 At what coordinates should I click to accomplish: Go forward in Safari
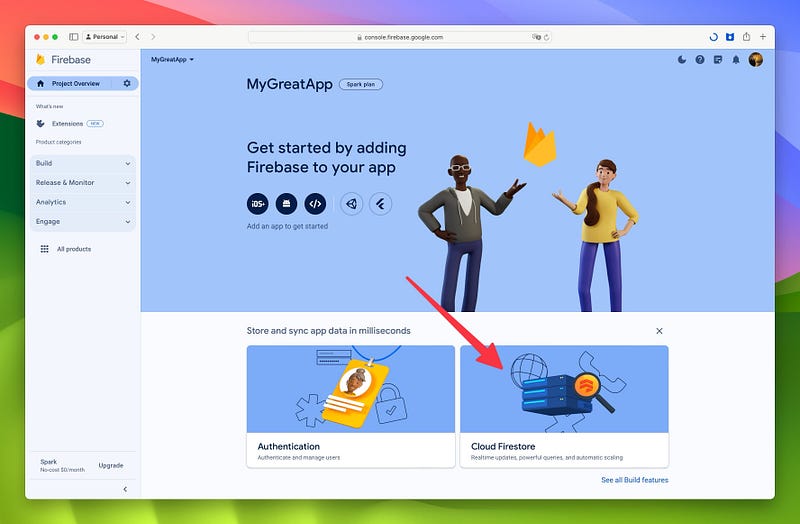(x=153, y=37)
